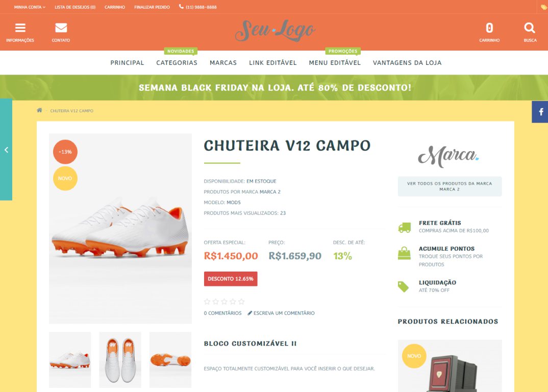The width and height of the screenshot is (548, 392).
Task: Select Vantagens da Loja menu item
Action: 407,63
